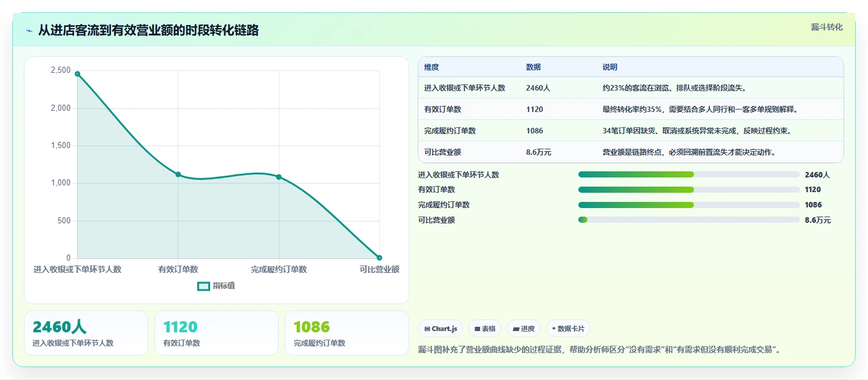
Task: Click the 1120 value in the table
Action: tap(534, 110)
